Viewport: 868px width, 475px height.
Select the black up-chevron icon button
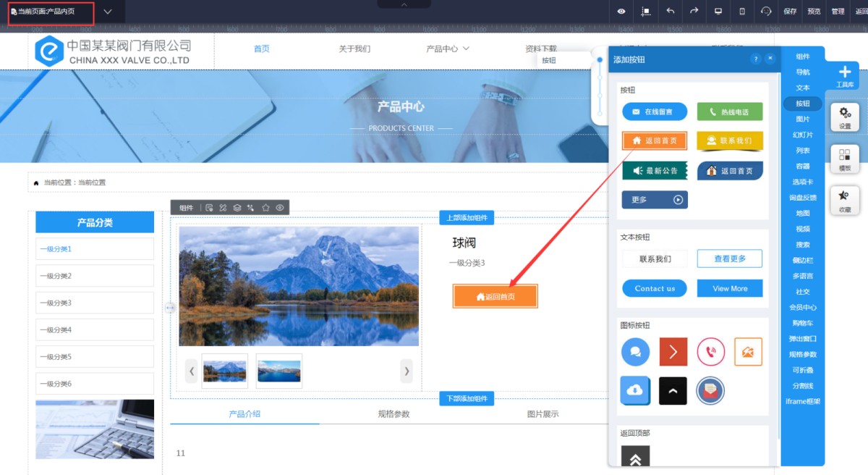673,390
